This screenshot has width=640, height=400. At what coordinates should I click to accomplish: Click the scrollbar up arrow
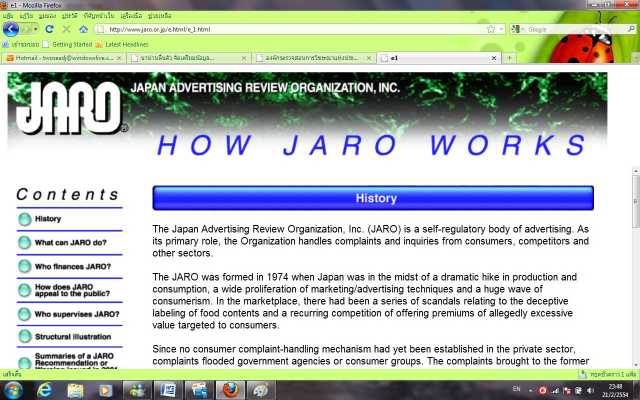point(636,171)
